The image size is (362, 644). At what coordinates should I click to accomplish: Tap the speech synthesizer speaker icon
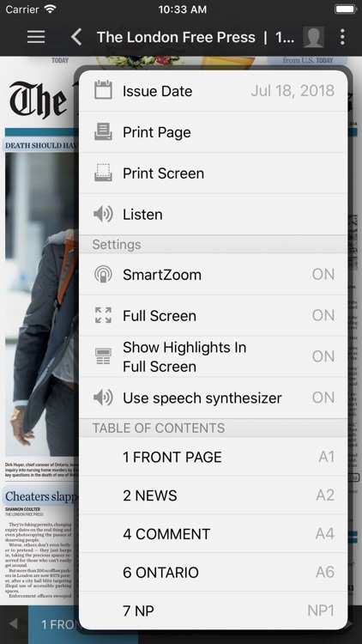[x=103, y=398]
